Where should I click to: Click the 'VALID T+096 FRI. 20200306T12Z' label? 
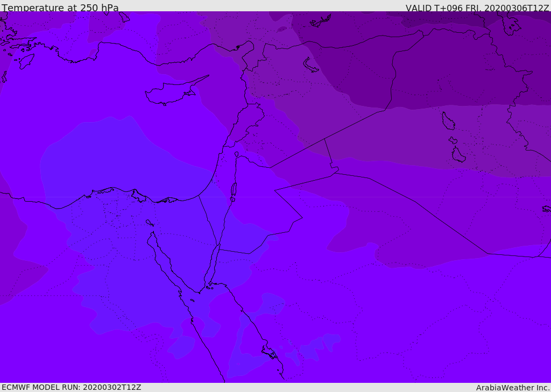[x=478, y=8]
